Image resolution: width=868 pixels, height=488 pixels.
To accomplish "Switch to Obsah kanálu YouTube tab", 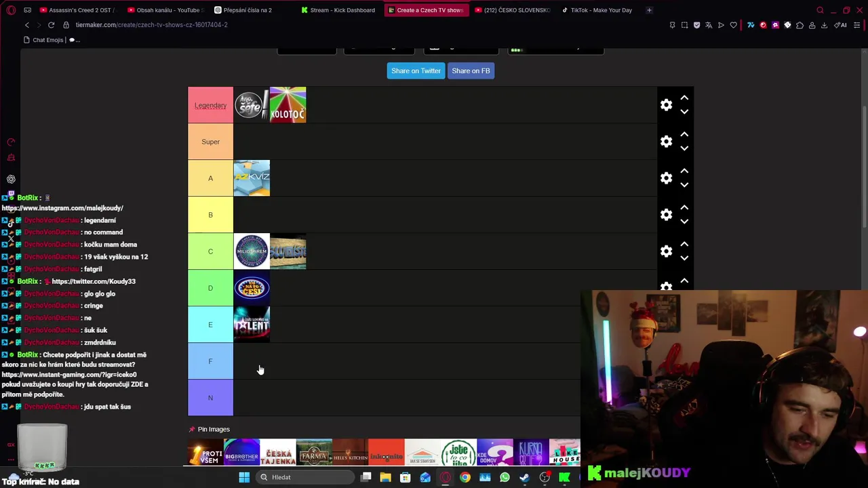I will [165, 10].
